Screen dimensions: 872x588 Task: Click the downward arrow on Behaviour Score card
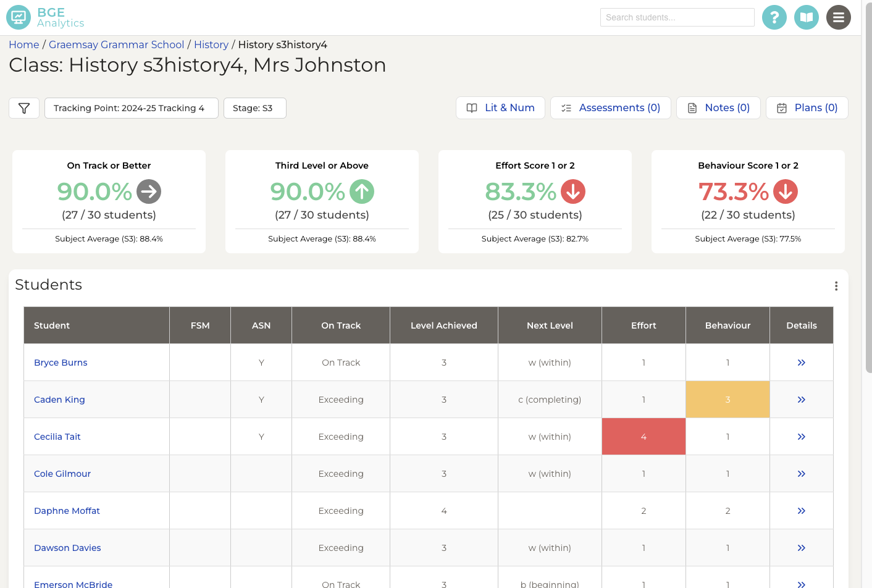[x=785, y=191]
